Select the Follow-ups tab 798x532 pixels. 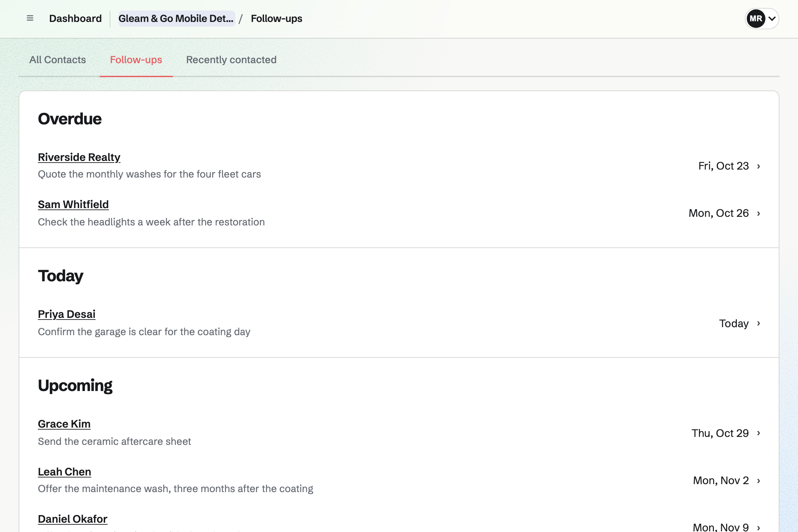tap(136, 60)
